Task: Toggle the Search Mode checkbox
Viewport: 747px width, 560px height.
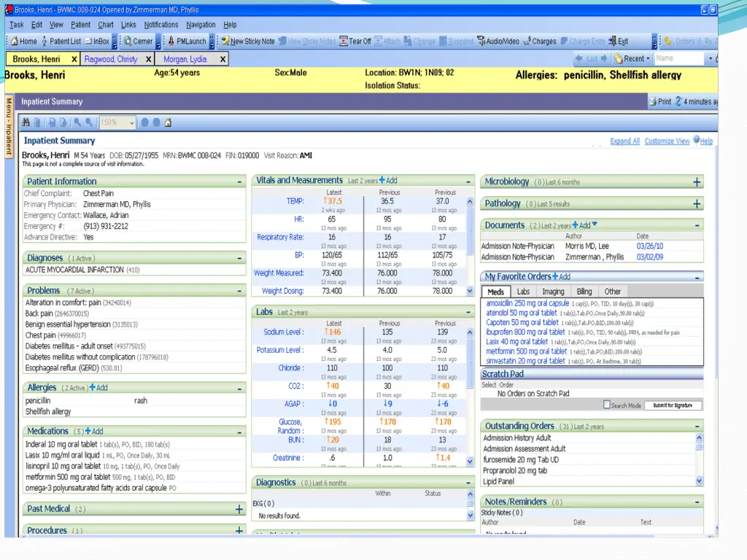Action: [606, 405]
